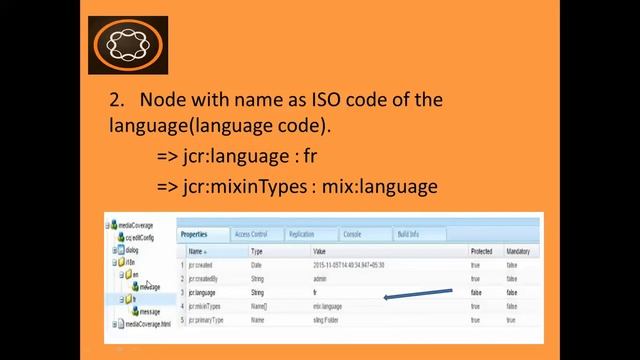
Task: Select the mediaCoverage node label
Action: tap(136, 225)
